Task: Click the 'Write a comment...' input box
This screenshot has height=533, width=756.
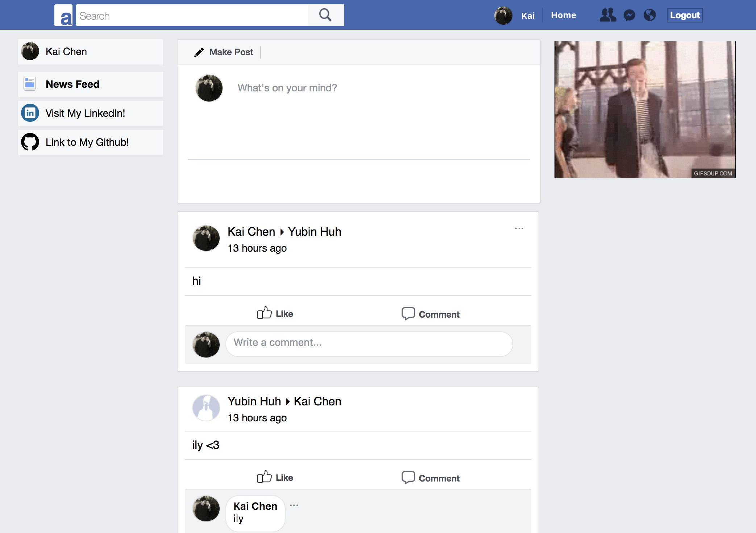Action: (369, 343)
